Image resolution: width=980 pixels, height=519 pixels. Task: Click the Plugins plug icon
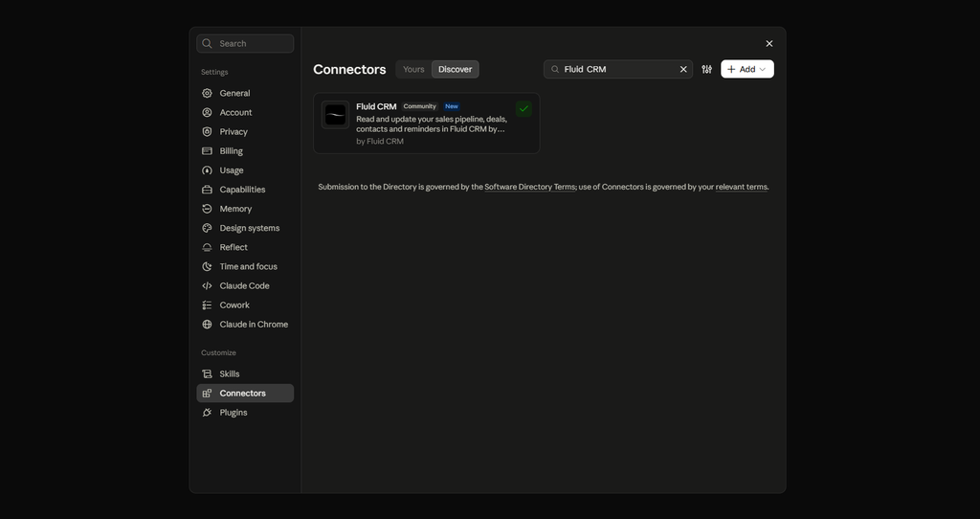point(207,413)
